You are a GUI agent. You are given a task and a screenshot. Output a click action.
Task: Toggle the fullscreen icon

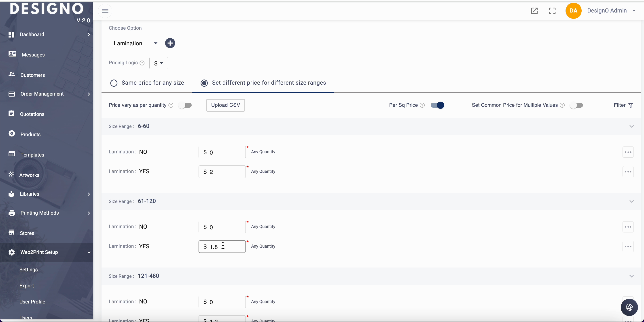click(552, 11)
